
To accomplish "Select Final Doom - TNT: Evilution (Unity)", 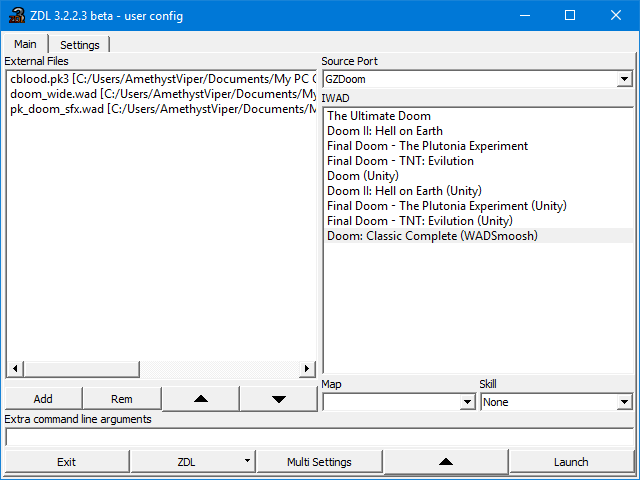I will pos(478,221).
